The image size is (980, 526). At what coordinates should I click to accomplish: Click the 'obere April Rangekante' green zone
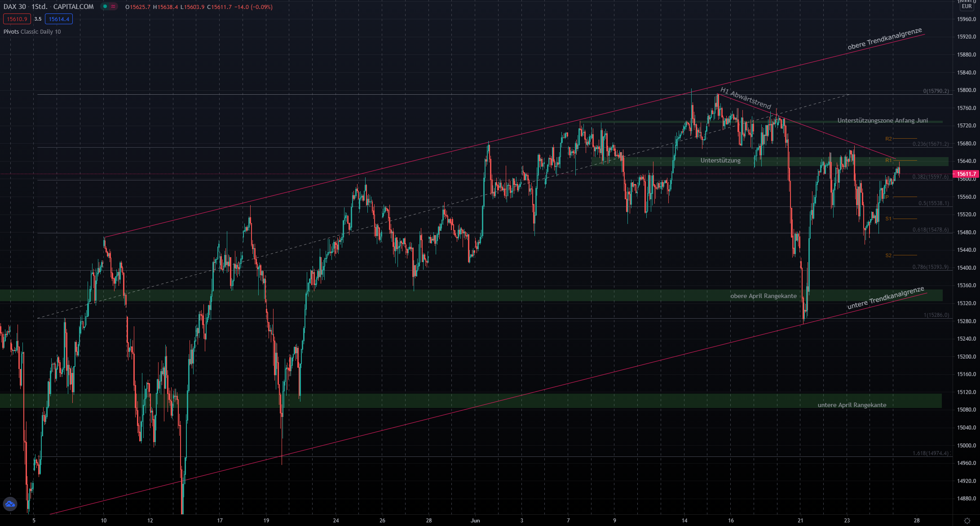pyautogui.click(x=763, y=296)
